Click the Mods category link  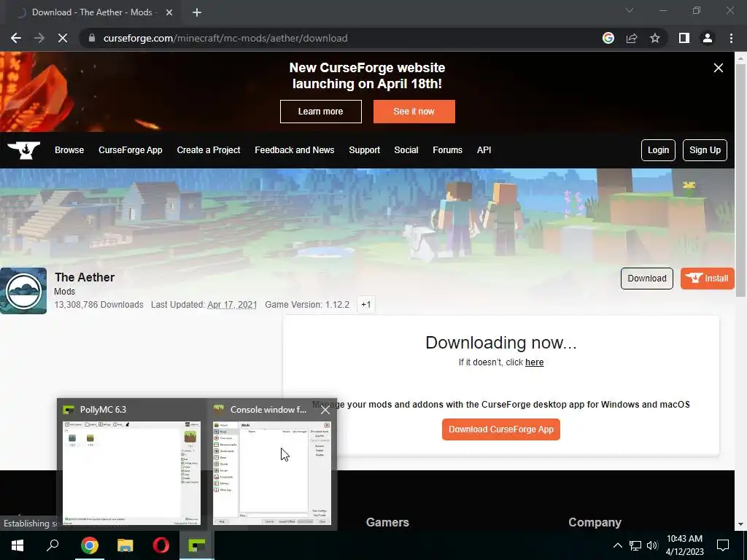(65, 292)
